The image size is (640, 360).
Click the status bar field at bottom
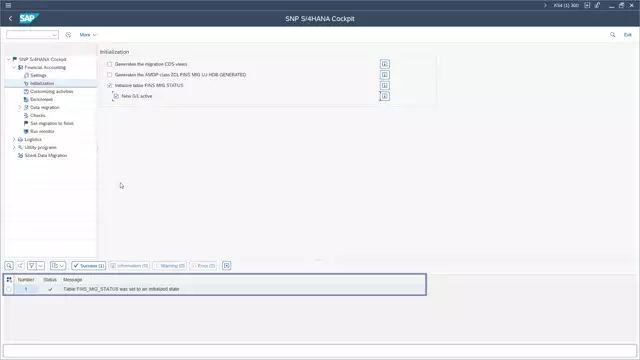click(320, 351)
